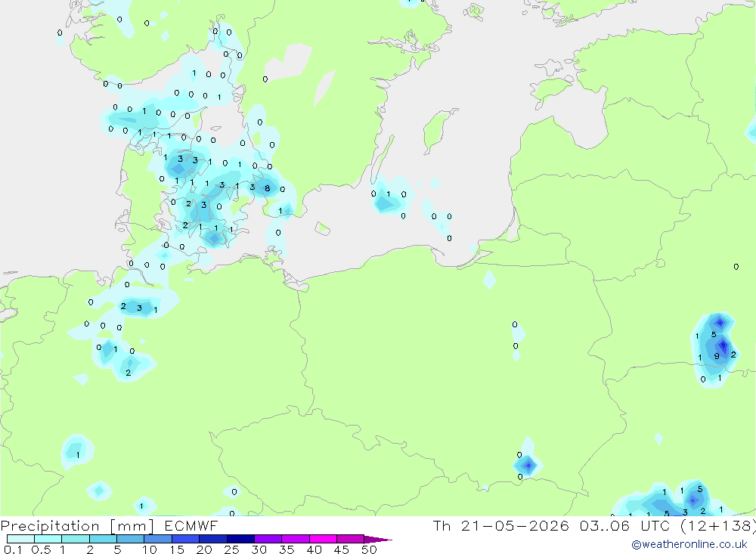Image resolution: width=756 pixels, height=554 pixels.
Task: Click the legend label '35'
Action: point(287,549)
